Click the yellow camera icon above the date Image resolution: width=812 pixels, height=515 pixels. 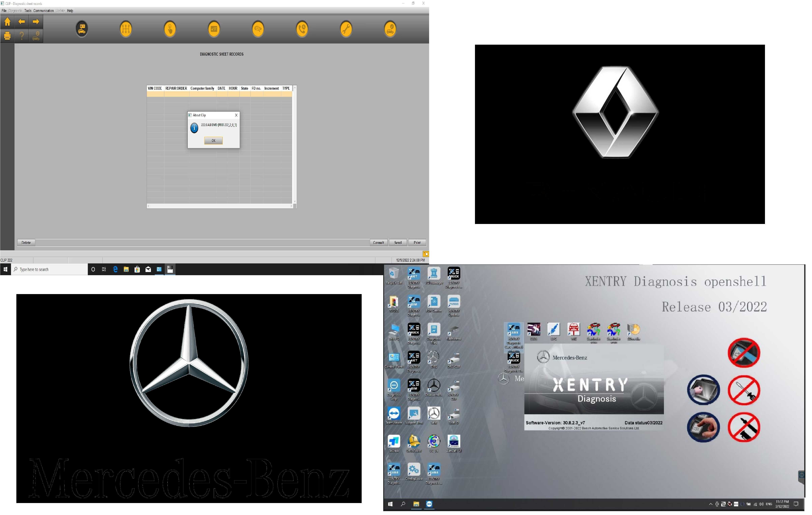426,254
